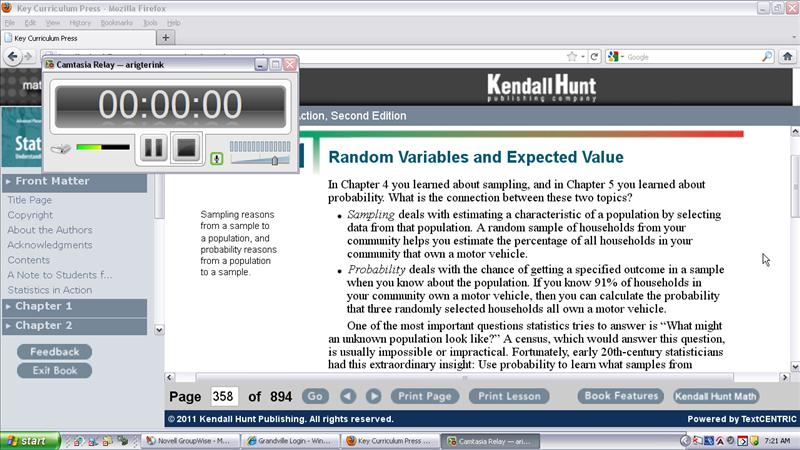Click the bookmark star dropdown arrow
The height and width of the screenshot is (450, 800).
point(583,57)
